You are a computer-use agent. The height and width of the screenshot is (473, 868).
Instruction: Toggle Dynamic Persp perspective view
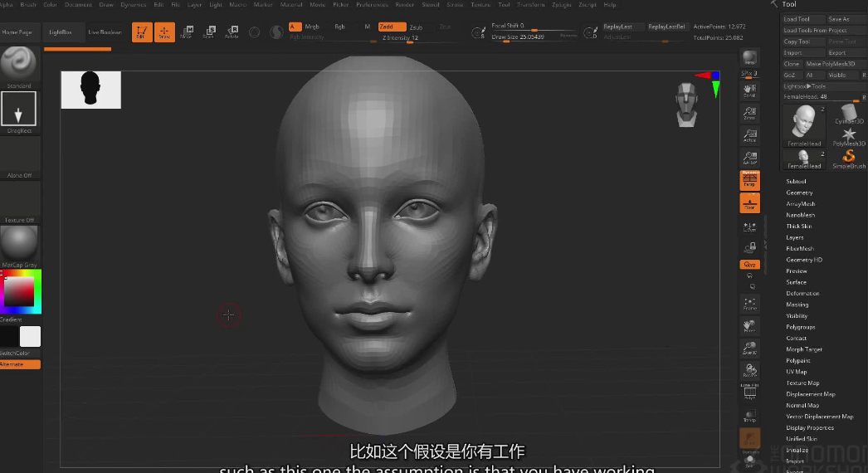(749, 180)
